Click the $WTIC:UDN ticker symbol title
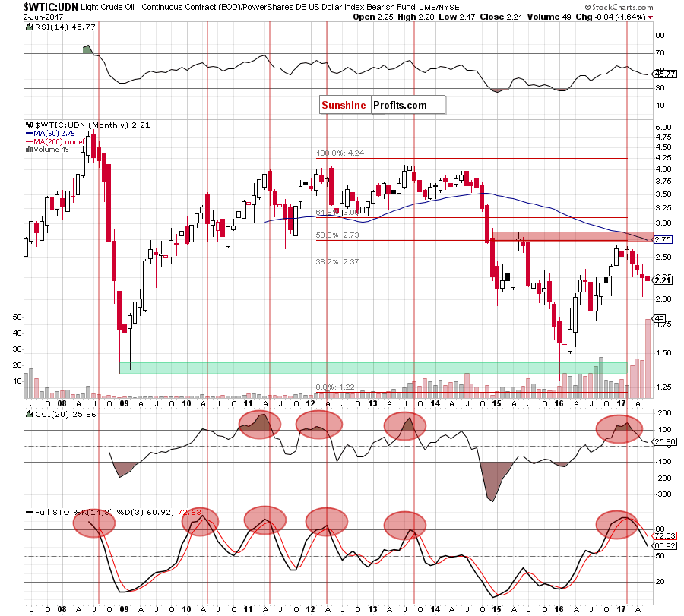Screen dimensions: 684x616 click(x=51, y=7)
